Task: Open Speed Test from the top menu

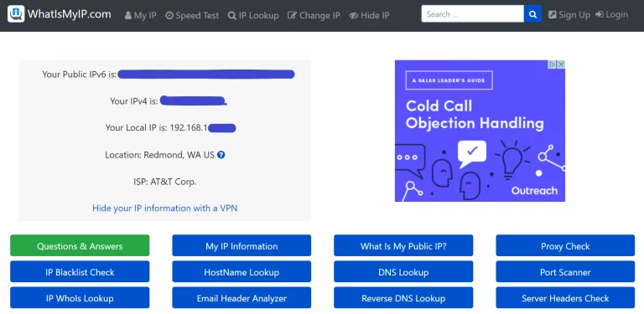Action: (x=192, y=15)
